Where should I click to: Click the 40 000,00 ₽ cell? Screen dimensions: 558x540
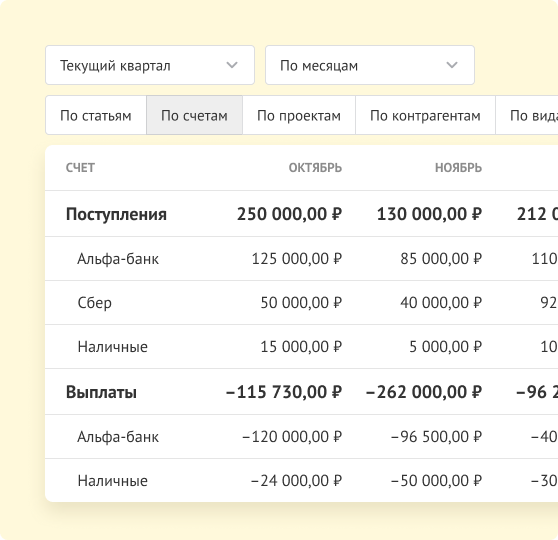coord(441,303)
